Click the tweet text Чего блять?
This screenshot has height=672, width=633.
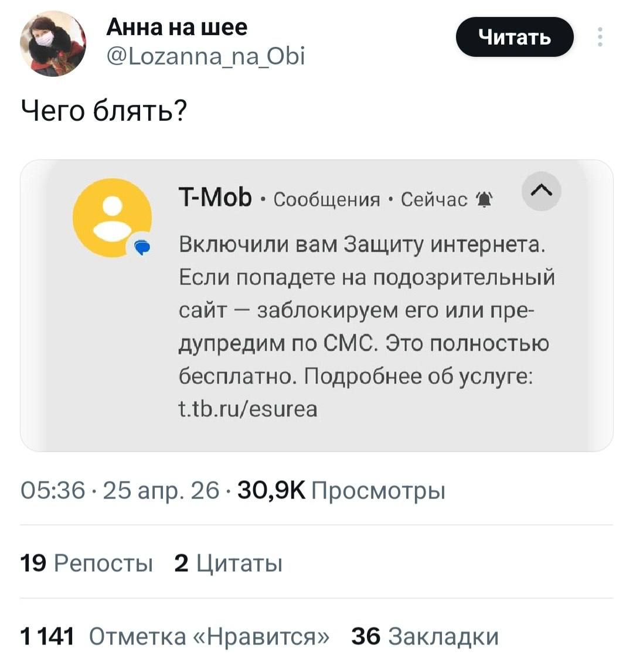pyautogui.click(x=104, y=110)
